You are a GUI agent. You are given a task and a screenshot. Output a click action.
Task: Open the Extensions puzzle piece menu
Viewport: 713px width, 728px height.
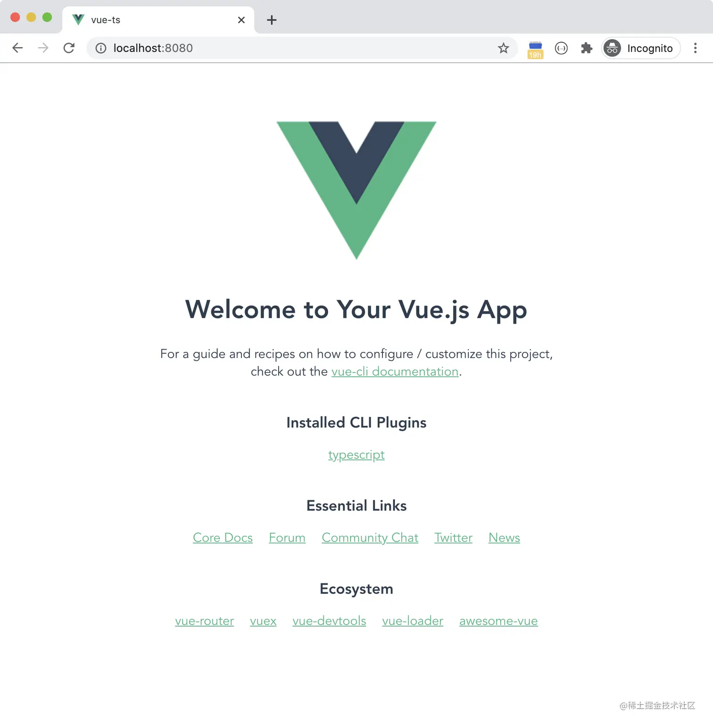click(587, 48)
